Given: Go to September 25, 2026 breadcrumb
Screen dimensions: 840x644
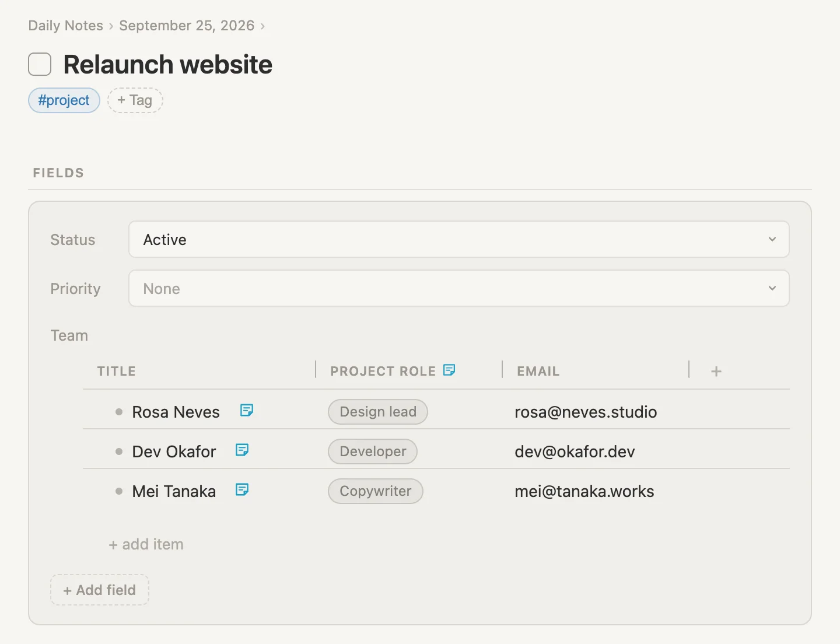Looking at the screenshot, I should (x=187, y=26).
